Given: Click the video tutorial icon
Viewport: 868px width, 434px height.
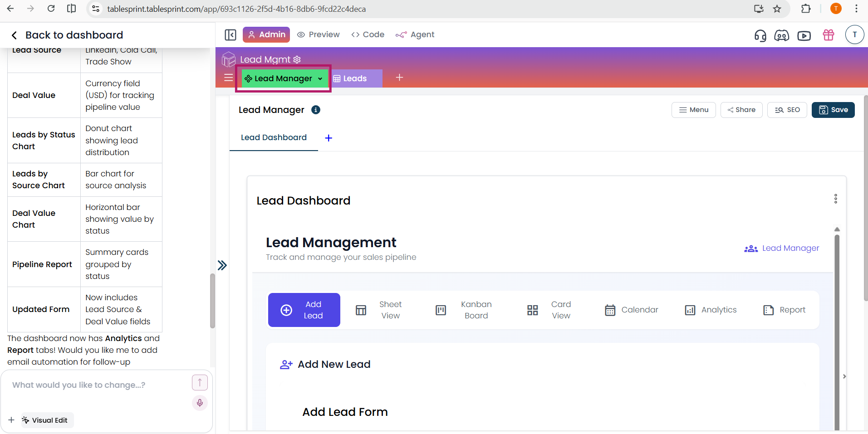Looking at the screenshot, I should (x=804, y=35).
